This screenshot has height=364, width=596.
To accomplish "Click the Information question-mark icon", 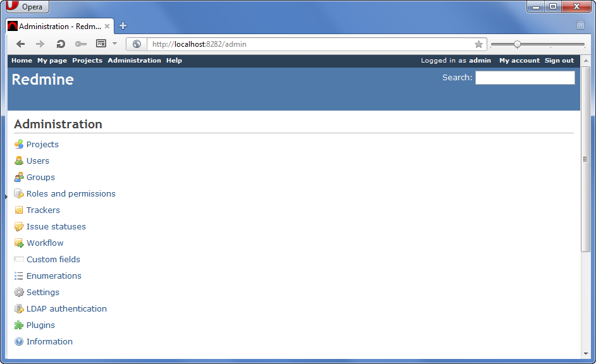I will tap(18, 341).
